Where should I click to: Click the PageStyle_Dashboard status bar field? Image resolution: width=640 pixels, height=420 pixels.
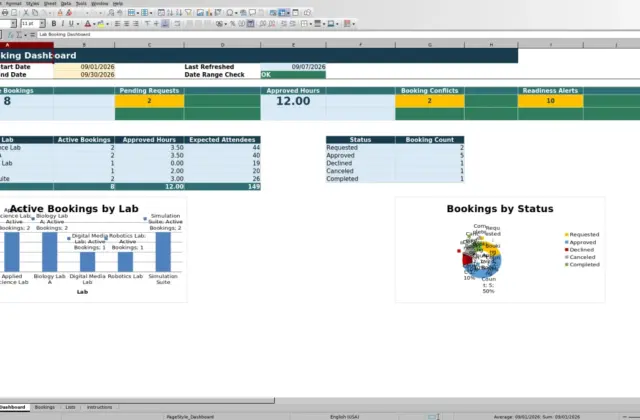tap(190, 417)
